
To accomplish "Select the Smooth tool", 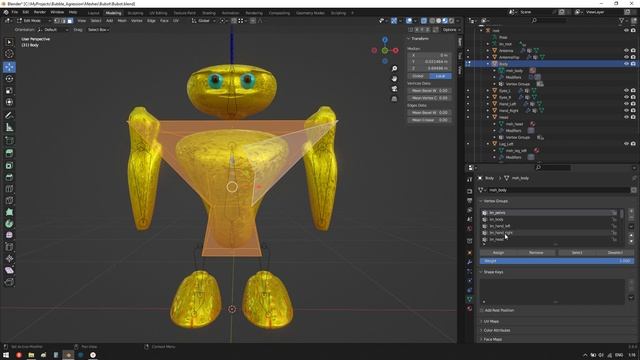I will click(9, 235).
